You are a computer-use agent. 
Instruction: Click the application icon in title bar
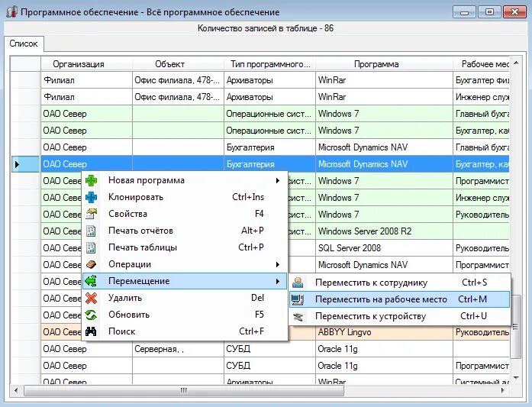[x=11, y=12]
